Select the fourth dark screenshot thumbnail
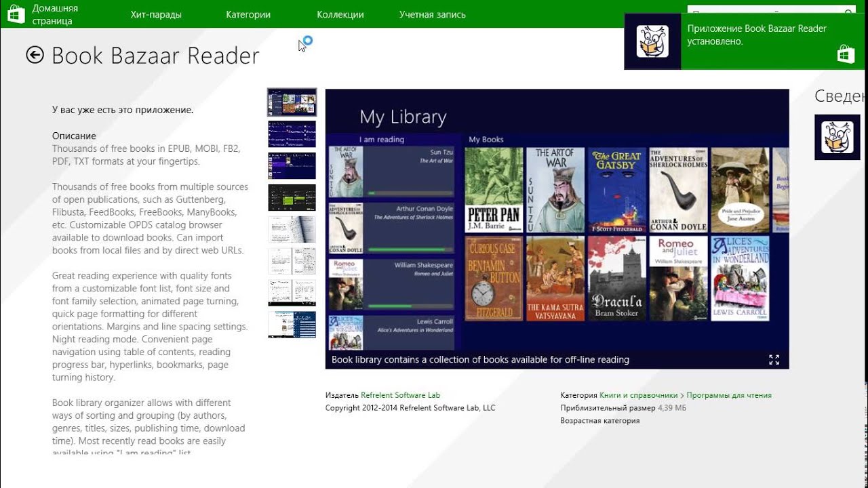The width and height of the screenshot is (868, 488). click(292, 198)
